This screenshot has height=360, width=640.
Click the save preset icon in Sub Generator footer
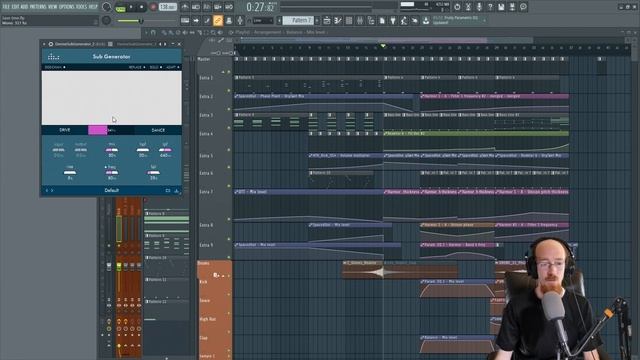point(176,191)
